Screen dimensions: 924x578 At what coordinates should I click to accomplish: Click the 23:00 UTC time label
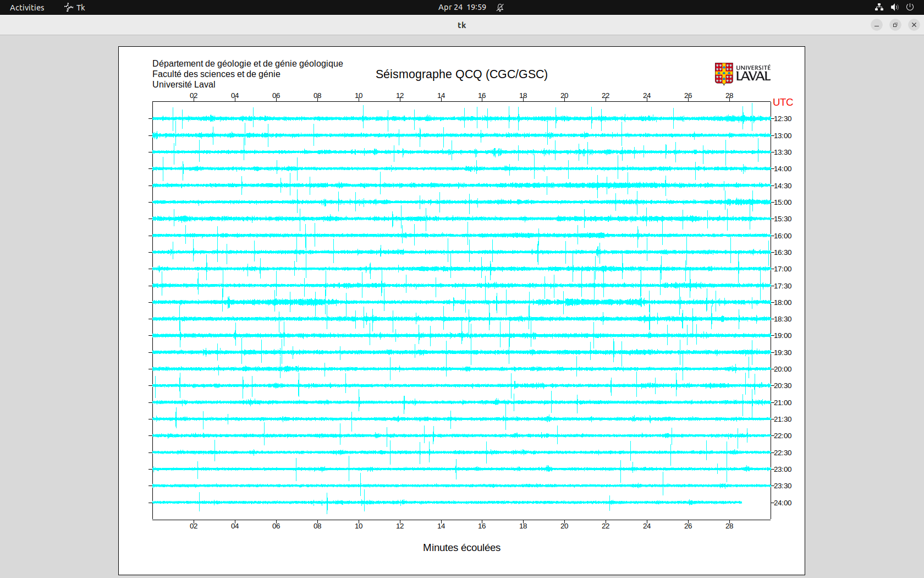pyautogui.click(x=783, y=470)
